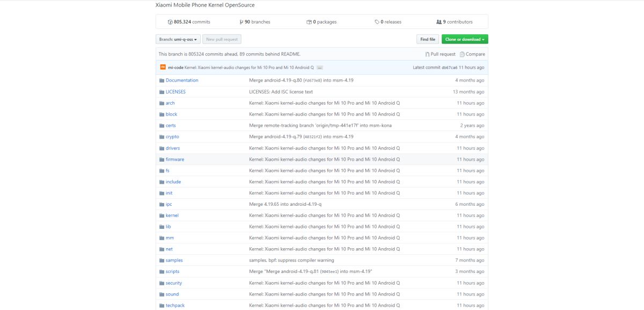Click the drivers folder icon

(x=161, y=148)
